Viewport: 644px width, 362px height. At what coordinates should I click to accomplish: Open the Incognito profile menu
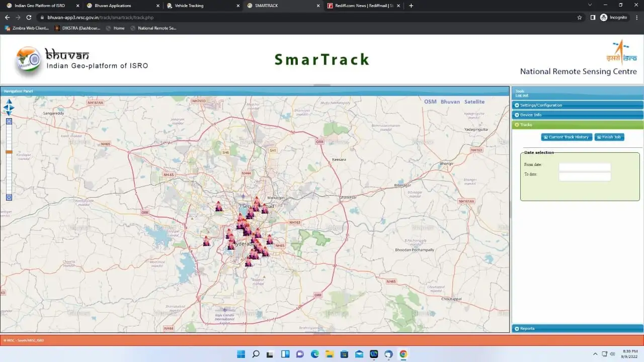[614, 17]
